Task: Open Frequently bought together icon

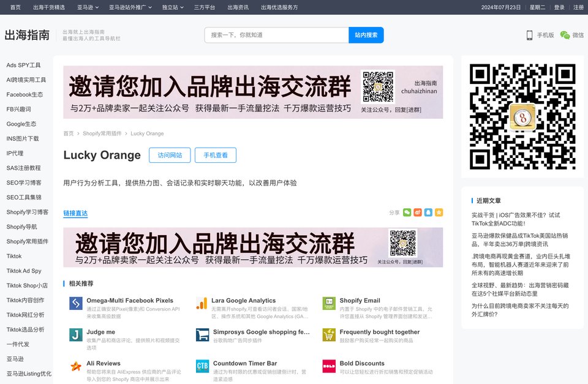Action: pos(329,334)
